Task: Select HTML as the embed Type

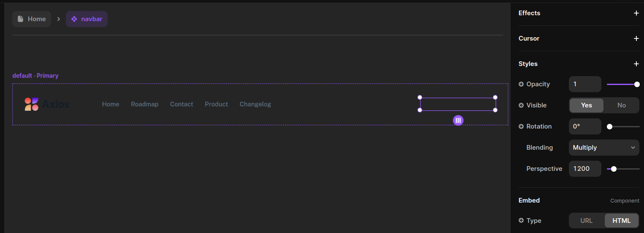Action: [621, 221]
